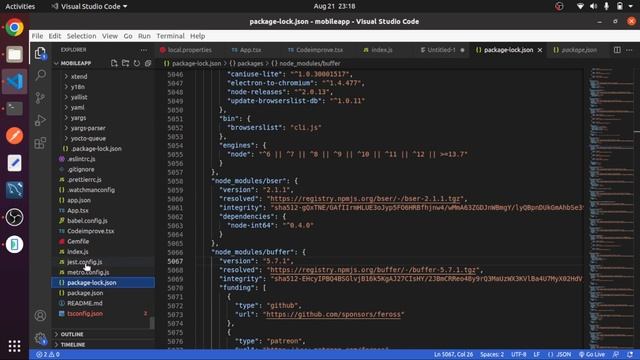Open editor more actions ellipsis
The image size is (640, 360).
tap(629, 50)
